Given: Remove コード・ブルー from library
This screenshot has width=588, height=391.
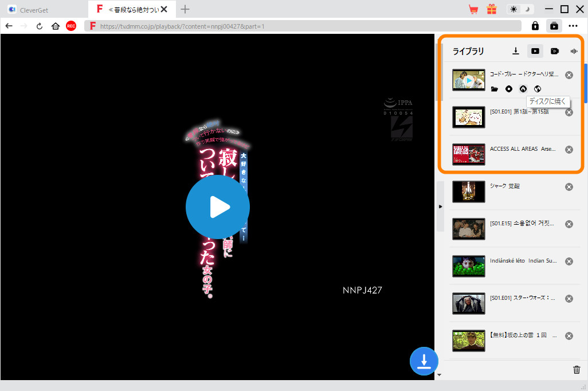Looking at the screenshot, I should point(569,75).
